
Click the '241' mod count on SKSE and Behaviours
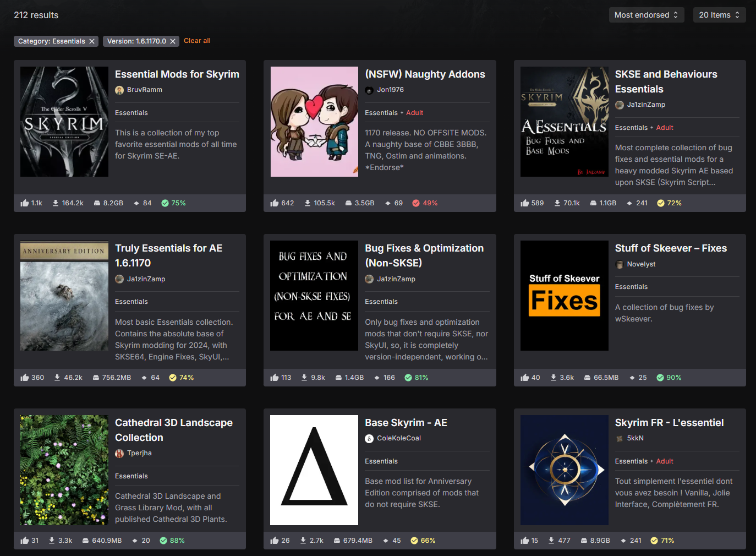[642, 203]
